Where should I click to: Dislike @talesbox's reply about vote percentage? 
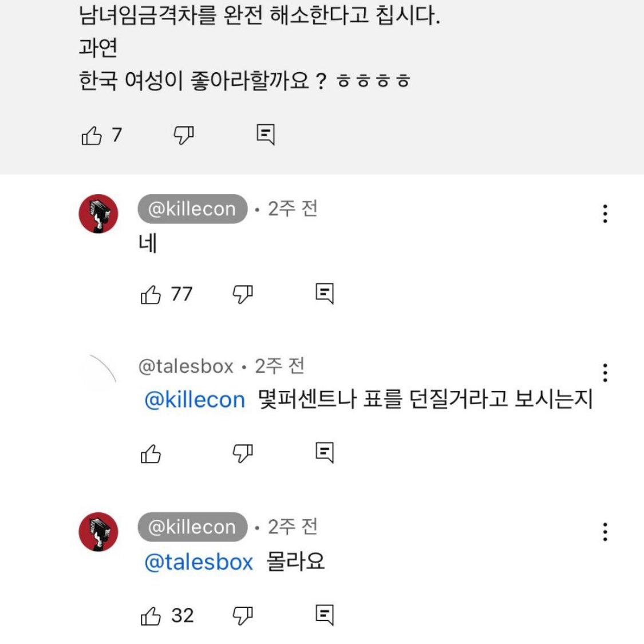(243, 453)
